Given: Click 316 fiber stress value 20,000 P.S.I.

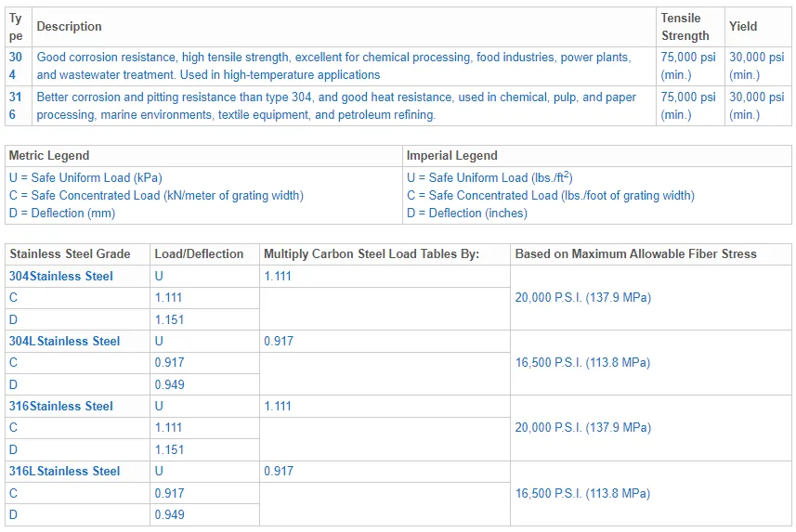Looking at the screenshot, I should coord(582,428).
